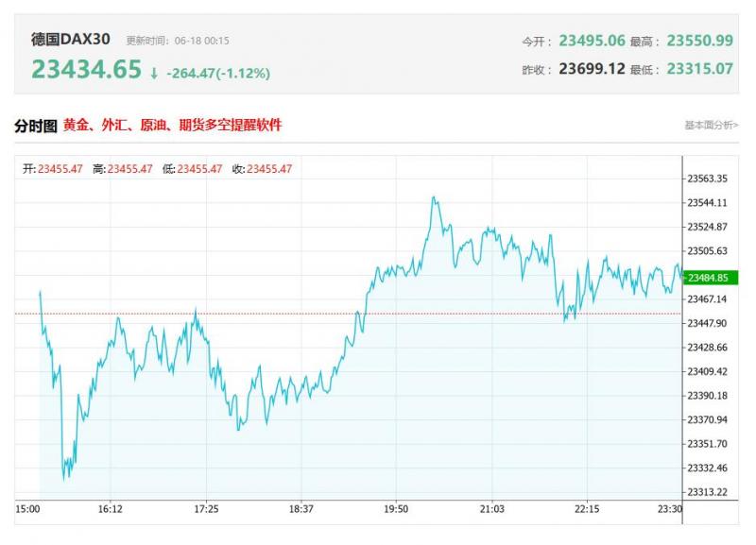Click the change value -264.47(-1.12%)

point(218,74)
